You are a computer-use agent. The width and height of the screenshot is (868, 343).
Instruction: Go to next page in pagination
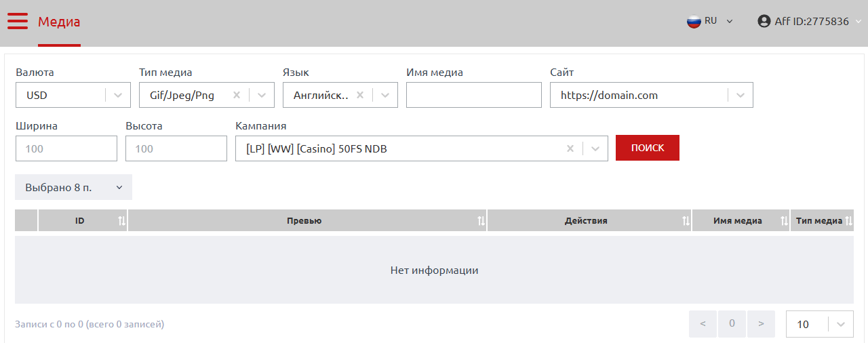[761, 324]
